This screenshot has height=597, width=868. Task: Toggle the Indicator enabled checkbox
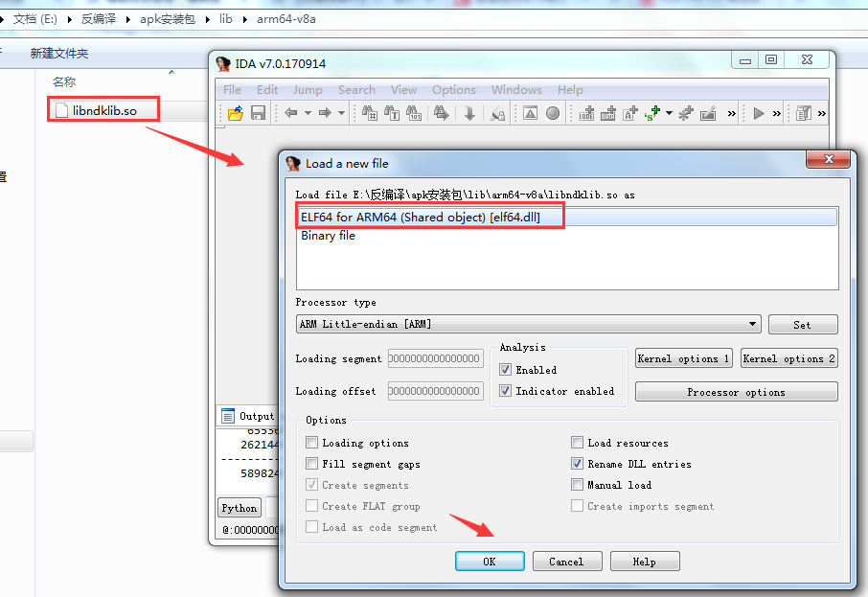click(x=505, y=390)
